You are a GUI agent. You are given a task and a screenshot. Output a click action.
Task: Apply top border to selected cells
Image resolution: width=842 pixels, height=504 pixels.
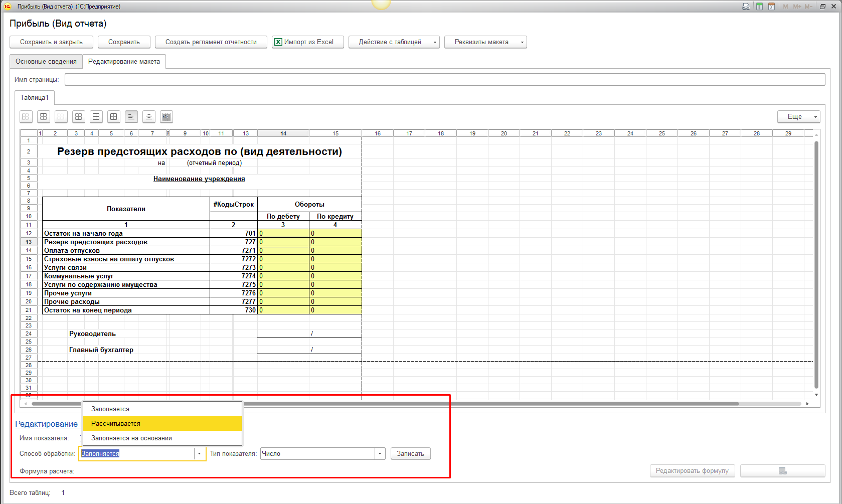pos(44,117)
